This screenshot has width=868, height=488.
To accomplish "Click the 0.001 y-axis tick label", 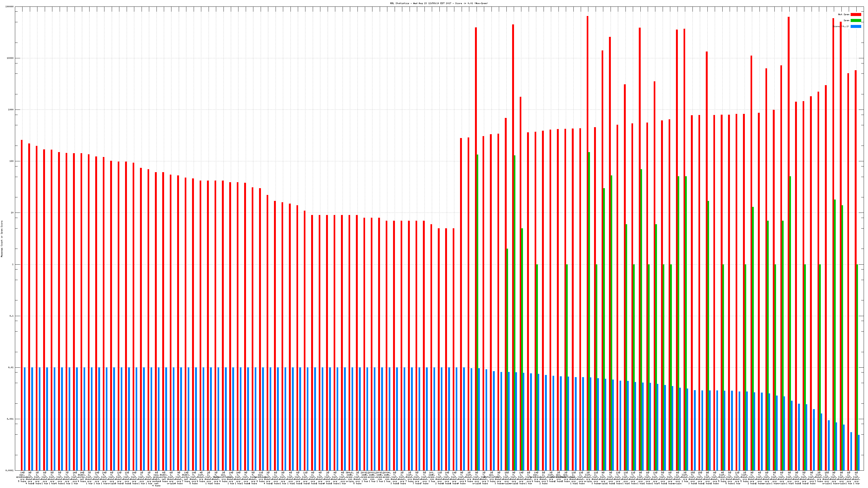I will coord(11,419).
